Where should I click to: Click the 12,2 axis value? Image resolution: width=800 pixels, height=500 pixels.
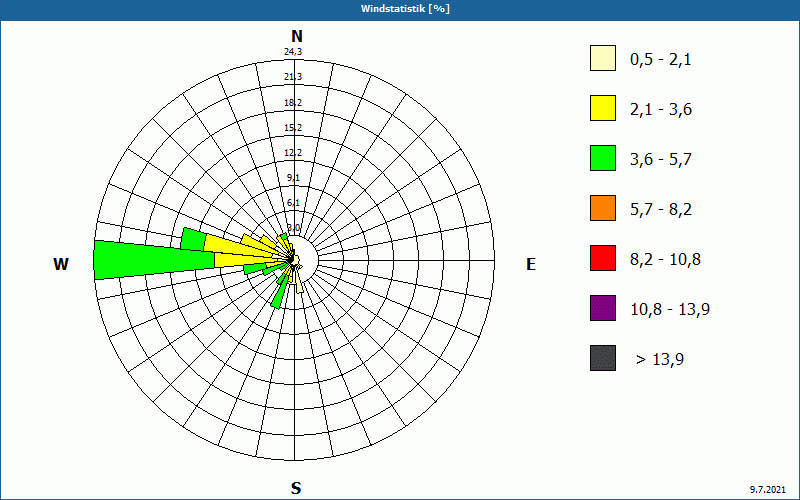click(x=293, y=153)
